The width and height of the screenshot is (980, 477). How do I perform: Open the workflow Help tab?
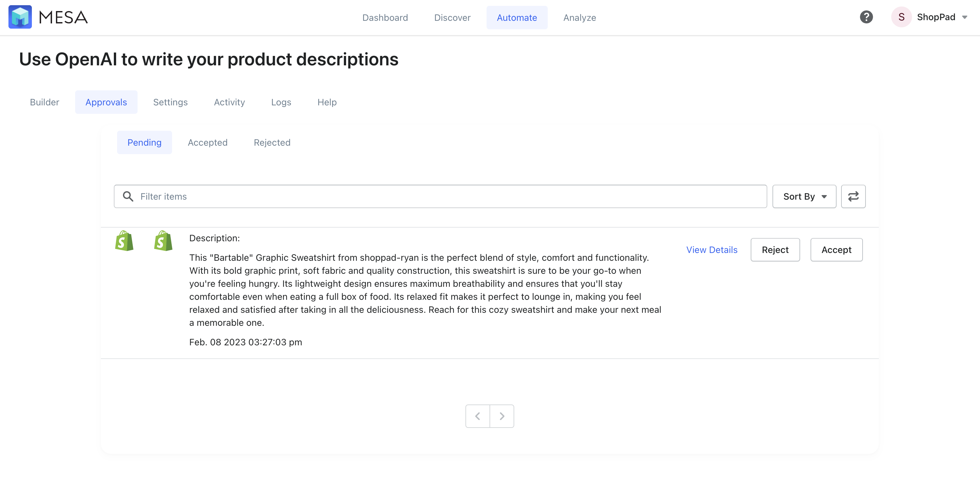pyautogui.click(x=327, y=102)
